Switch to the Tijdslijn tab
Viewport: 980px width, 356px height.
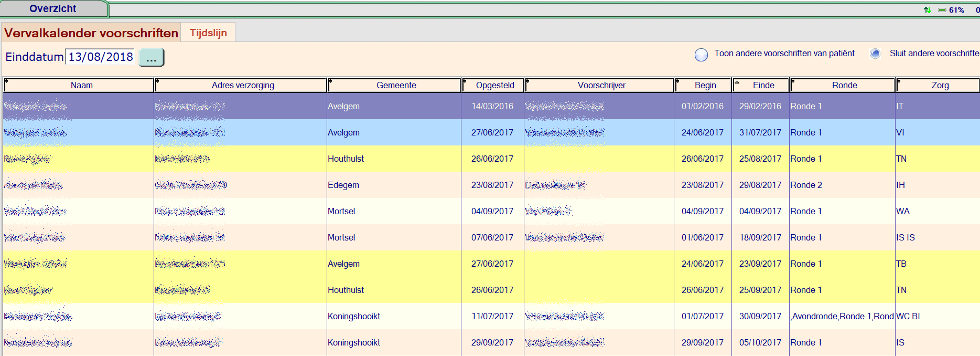[208, 33]
